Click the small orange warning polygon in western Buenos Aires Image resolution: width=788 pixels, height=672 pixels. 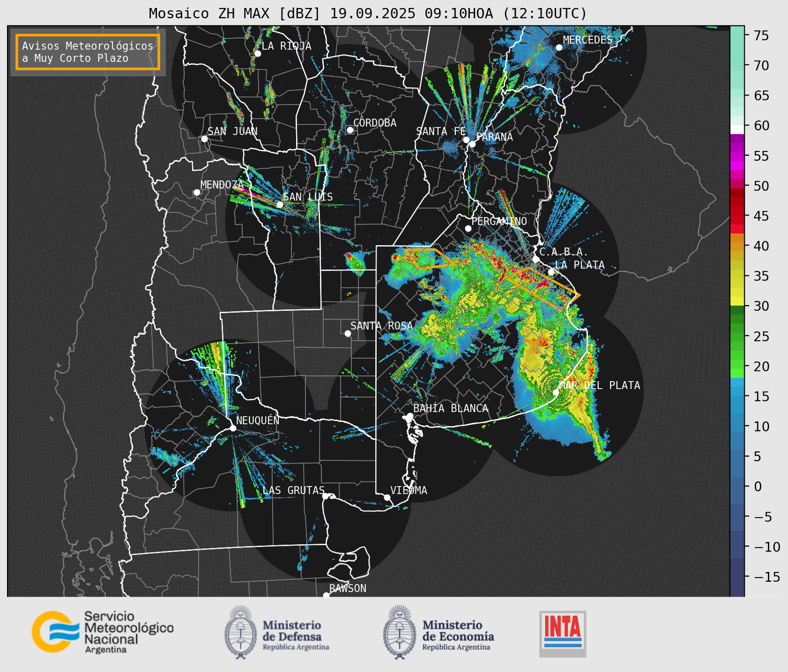tap(430, 258)
